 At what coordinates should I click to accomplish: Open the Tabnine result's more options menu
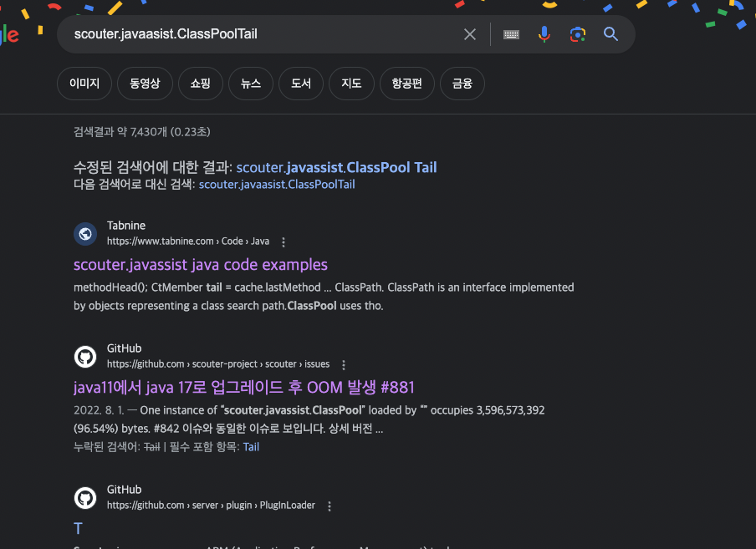[x=283, y=241]
